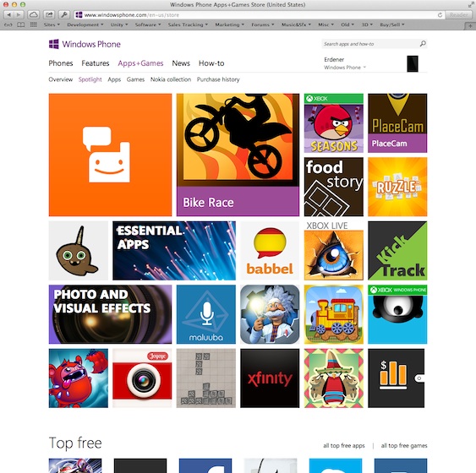Screen dimensions: 476x473
Task: Go to the News section
Action: click(x=181, y=63)
